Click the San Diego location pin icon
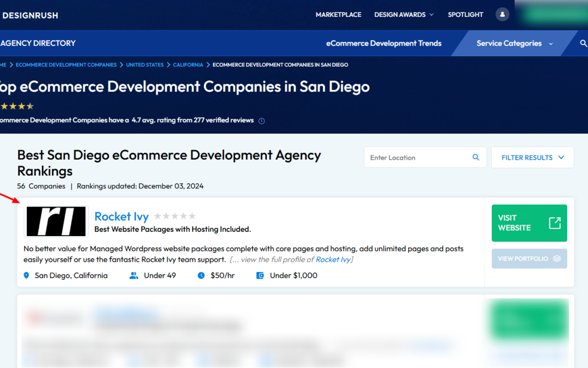The height and width of the screenshot is (368, 588). [26, 276]
